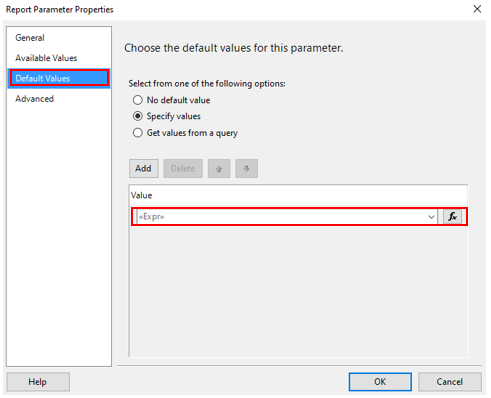Screen dimensions: 491x398
Task: Click the empty area below the value row
Action: 298,292
